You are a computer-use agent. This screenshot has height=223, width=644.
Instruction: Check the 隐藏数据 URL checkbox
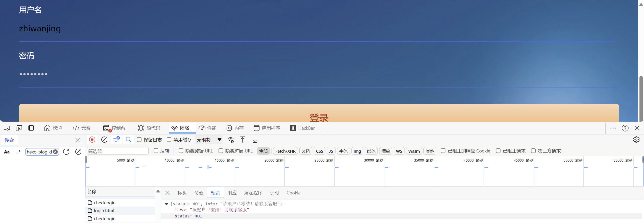[x=181, y=151]
